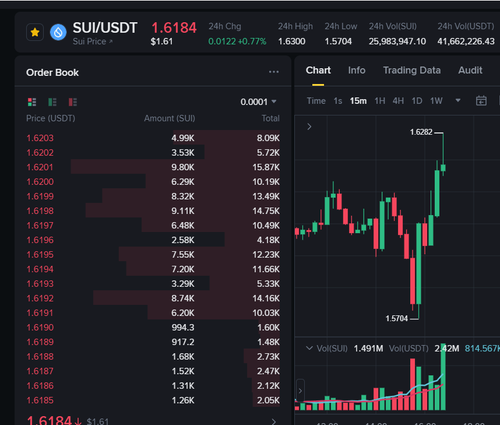Click ask price 1.6198
The width and height of the screenshot is (500, 425).
[x=40, y=211]
